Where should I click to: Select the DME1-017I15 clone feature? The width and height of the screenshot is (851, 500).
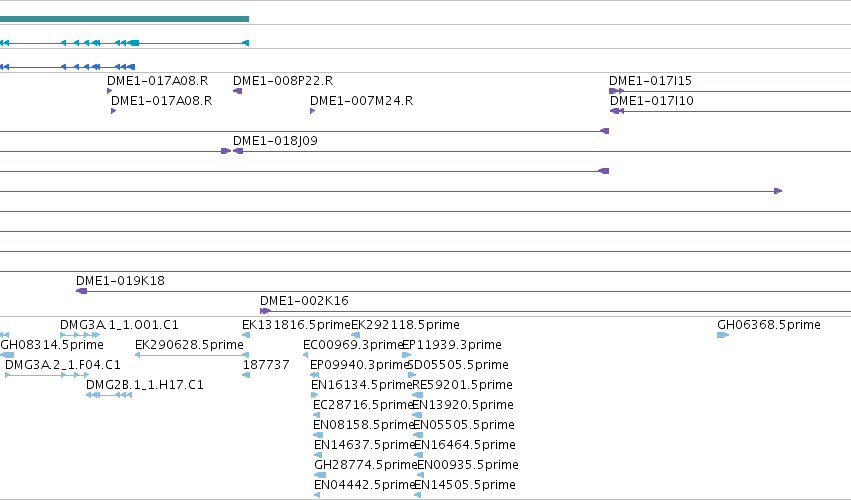coord(730,91)
